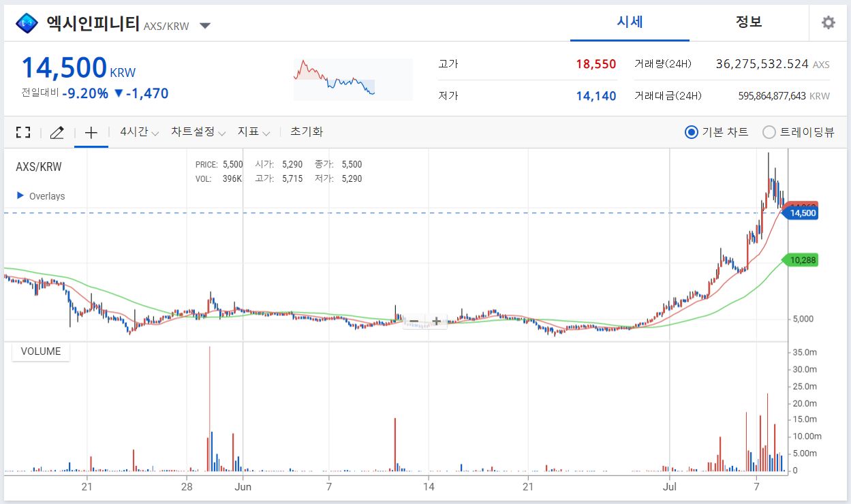
Task: Click the 엑시인피니티 coin name
Action: (x=93, y=24)
